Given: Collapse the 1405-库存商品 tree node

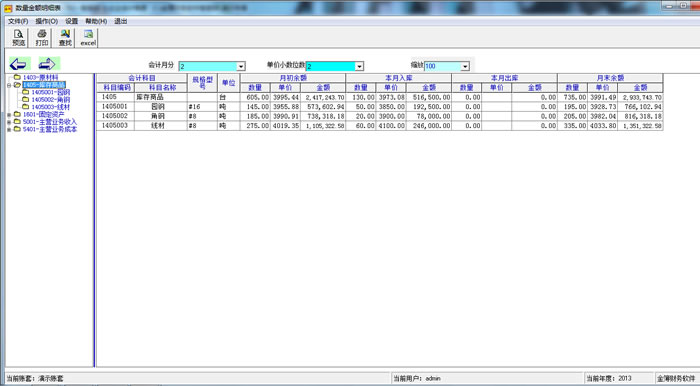Looking at the screenshot, I should (x=9, y=85).
